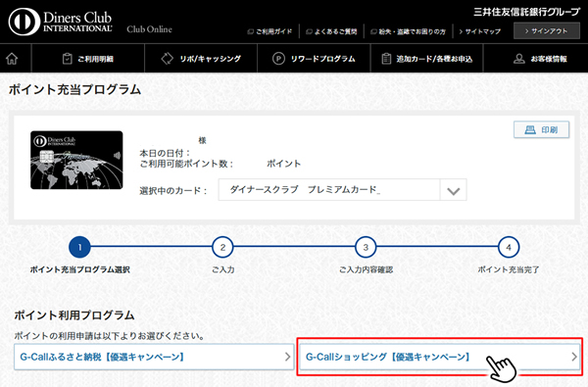Click the 本日の日付 label
Viewport: 588px width, 387px height.
click(165, 153)
